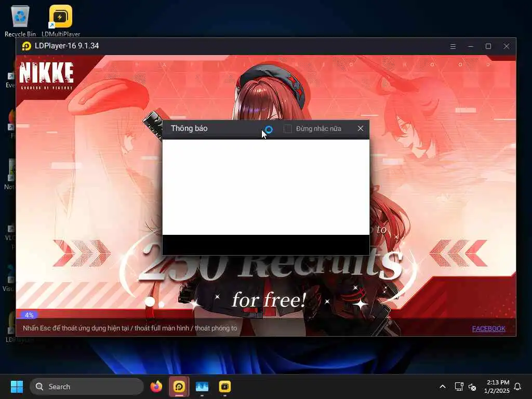Image resolution: width=532 pixels, height=399 pixels.
Task: Open the Windows Start menu
Action: tap(17, 387)
